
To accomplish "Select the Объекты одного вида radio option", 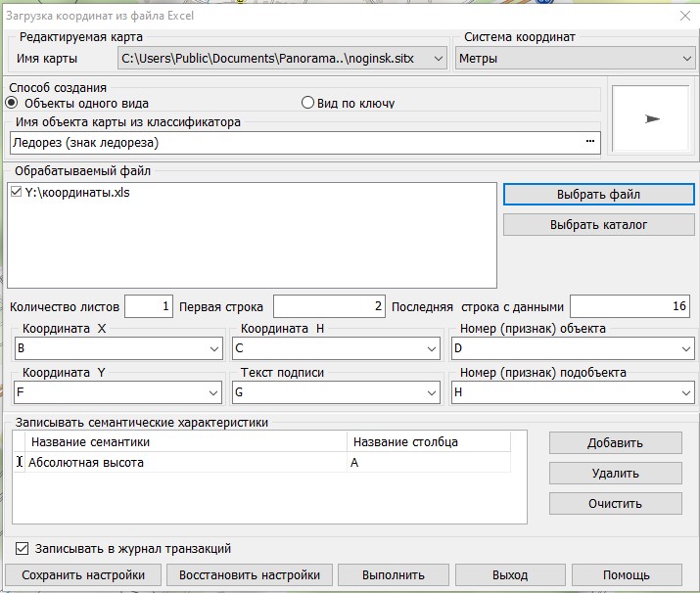I will (x=13, y=103).
